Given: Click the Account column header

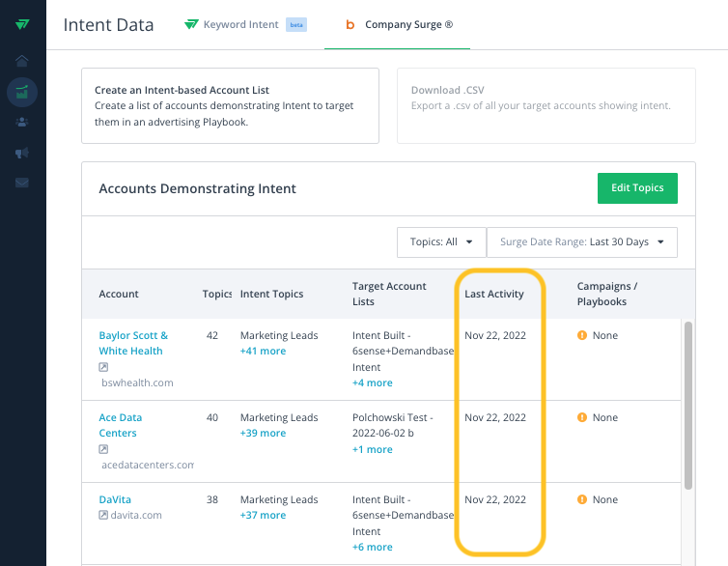Looking at the screenshot, I should click(119, 294).
